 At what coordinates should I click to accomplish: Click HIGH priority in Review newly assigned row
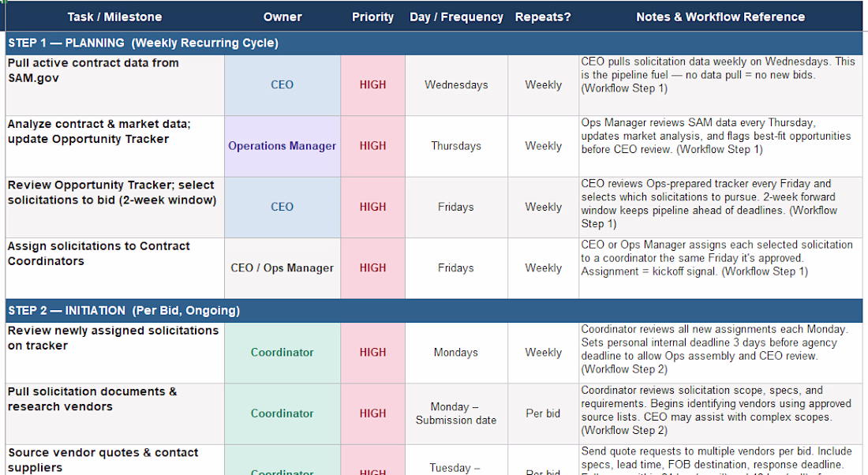point(372,353)
